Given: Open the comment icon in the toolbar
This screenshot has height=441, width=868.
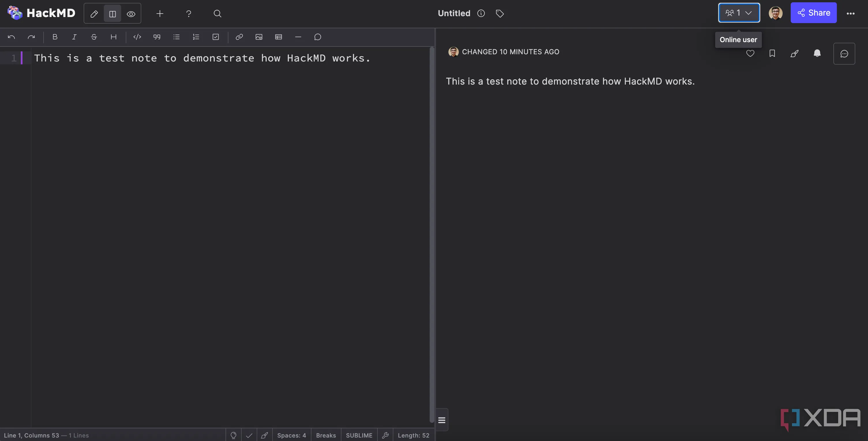Looking at the screenshot, I should pos(317,37).
